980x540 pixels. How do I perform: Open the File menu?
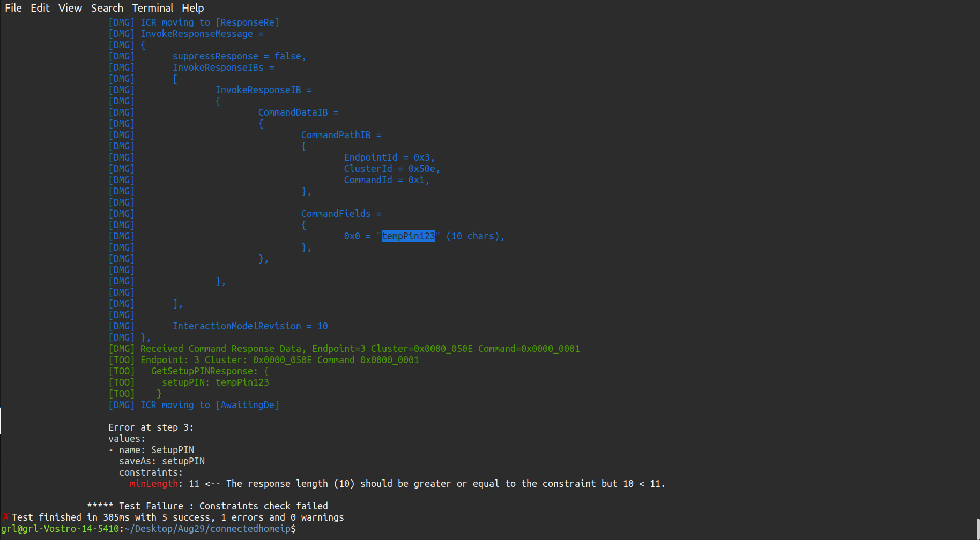pos(13,8)
